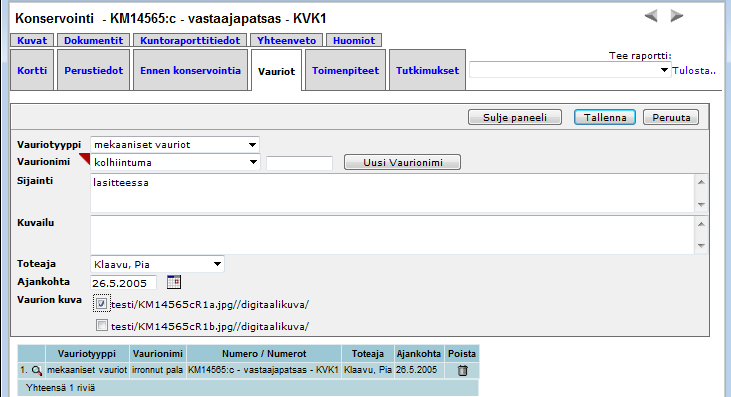
Task: Open the Tee raportti dropdown
Action: click(x=570, y=70)
